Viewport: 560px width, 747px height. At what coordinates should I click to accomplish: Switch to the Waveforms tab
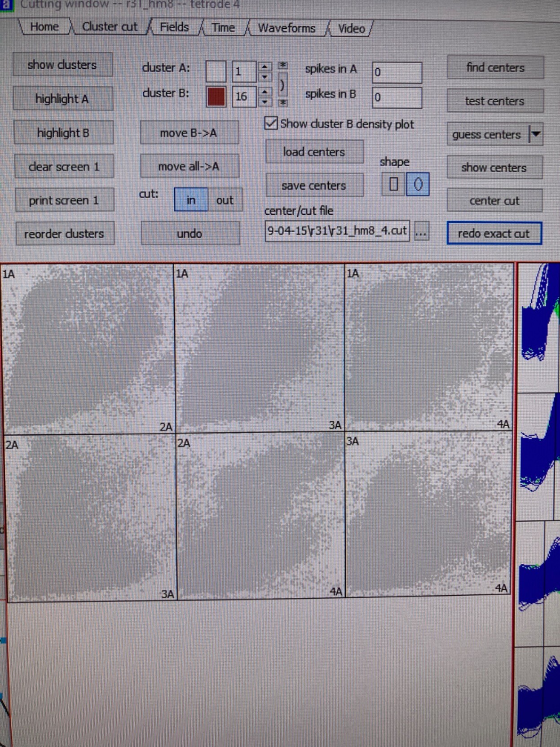click(287, 28)
